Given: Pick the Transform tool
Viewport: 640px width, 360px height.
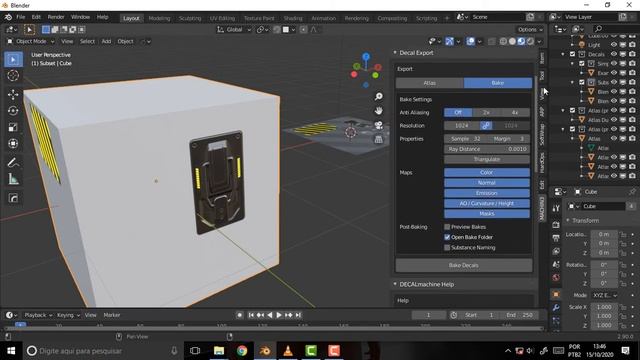Looking at the screenshot, I should [x=13, y=143].
